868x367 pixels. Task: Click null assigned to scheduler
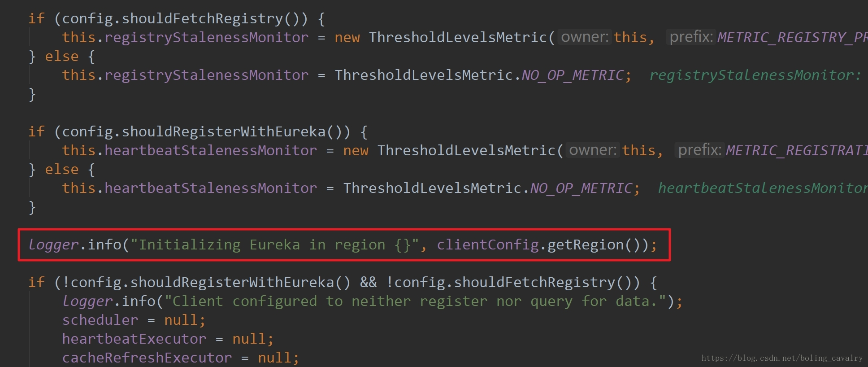tap(181, 320)
